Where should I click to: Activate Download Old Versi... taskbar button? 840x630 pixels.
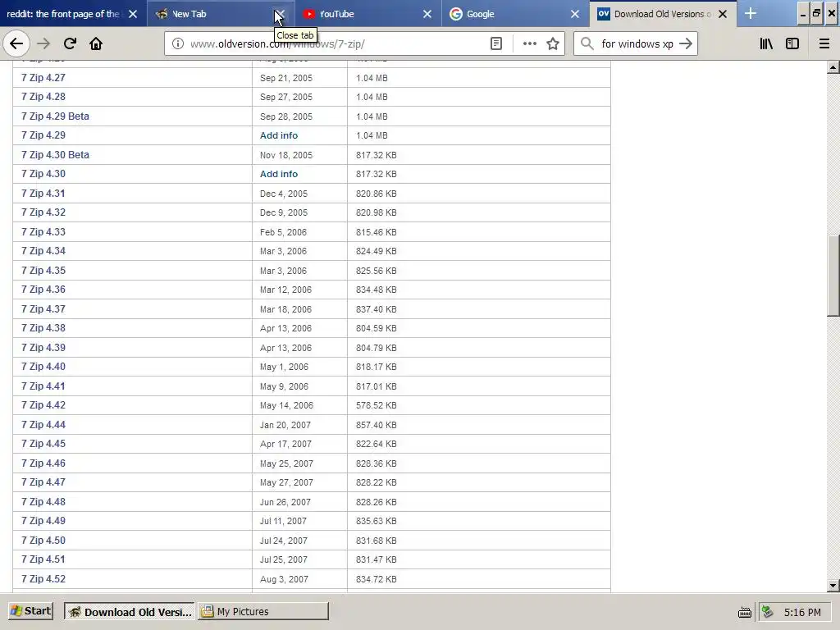(129, 611)
